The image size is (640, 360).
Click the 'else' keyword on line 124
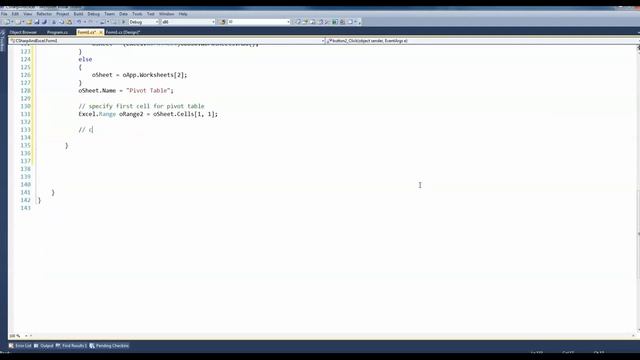pyautogui.click(x=85, y=59)
